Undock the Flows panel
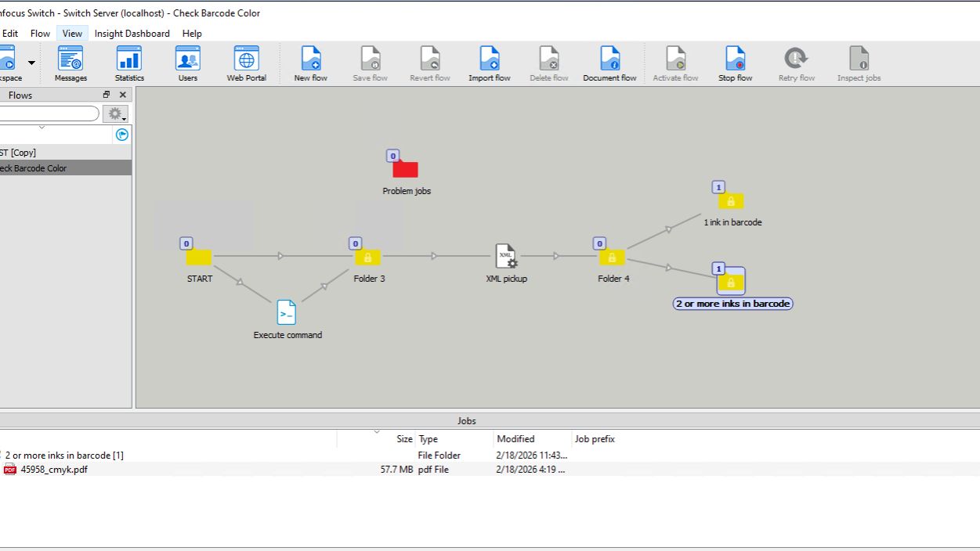Image resolution: width=980 pixels, height=551 pixels. [107, 95]
